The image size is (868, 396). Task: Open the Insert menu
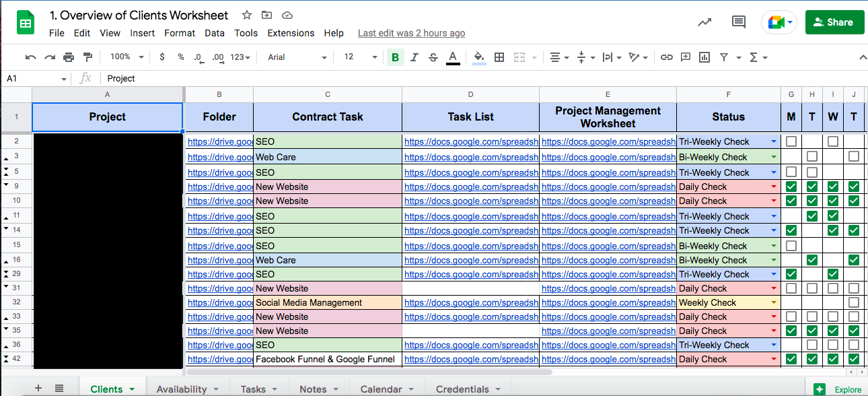[x=143, y=33]
